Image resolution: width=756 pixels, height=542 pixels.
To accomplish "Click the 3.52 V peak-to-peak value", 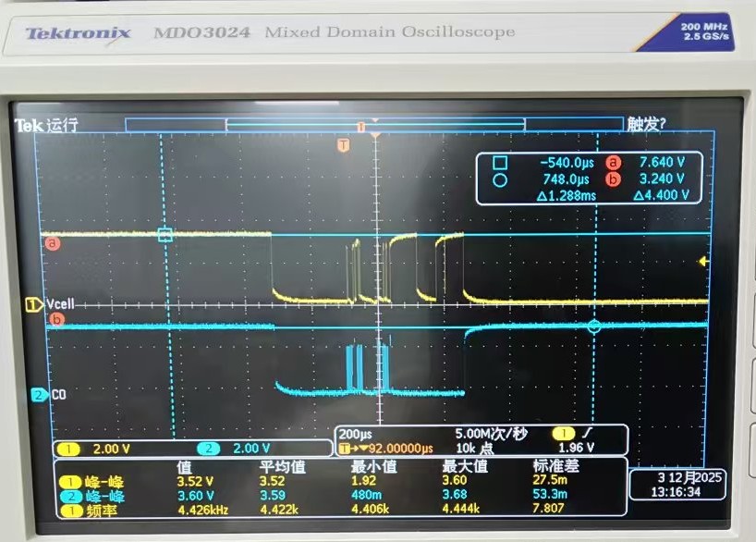I will point(195,482).
